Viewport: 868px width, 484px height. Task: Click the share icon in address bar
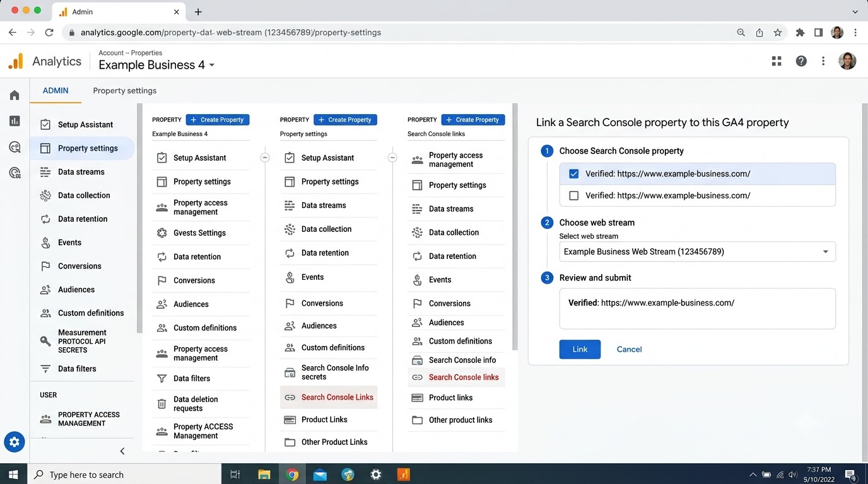(759, 32)
